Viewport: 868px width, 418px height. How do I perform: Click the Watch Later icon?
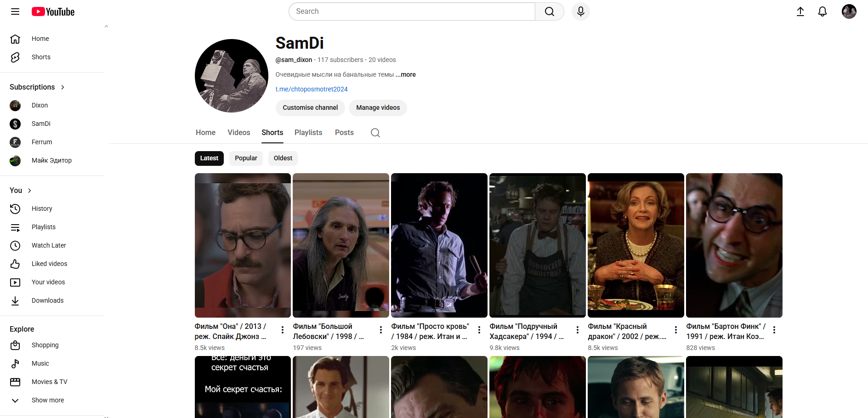pos(15,246)
